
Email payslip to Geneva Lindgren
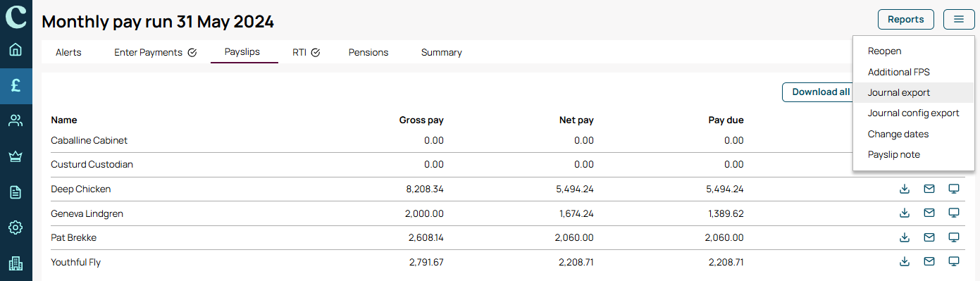(x=929, y=213)
